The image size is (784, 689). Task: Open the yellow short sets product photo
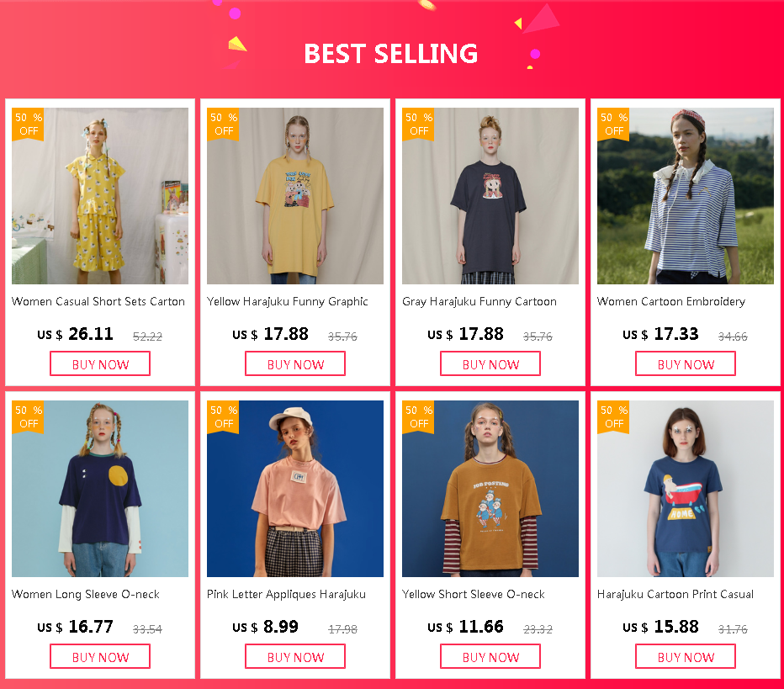point(100,196)
